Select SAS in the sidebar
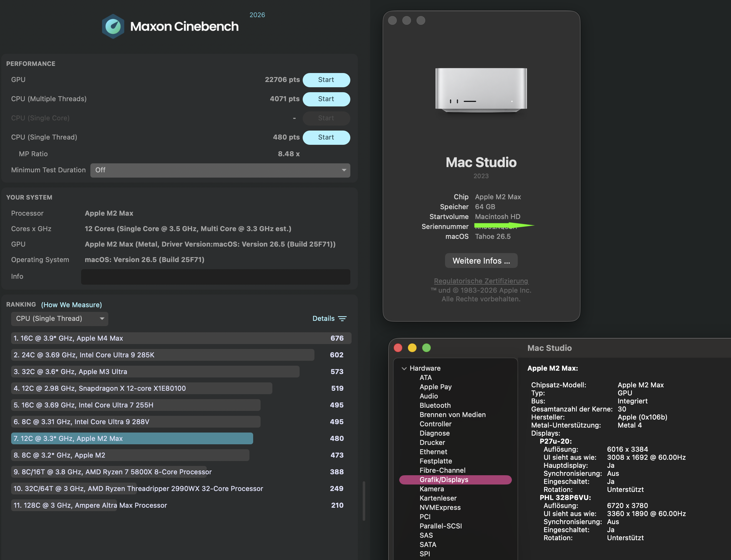Screen dimensions: 731x560 (x=426, y=536)
